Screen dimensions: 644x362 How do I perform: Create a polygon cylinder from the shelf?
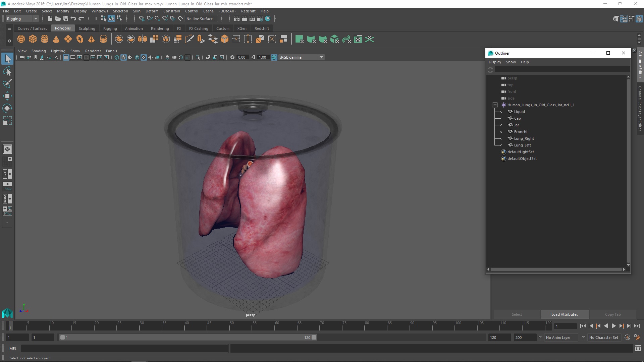pyautogui.click(x=45, y=39)
